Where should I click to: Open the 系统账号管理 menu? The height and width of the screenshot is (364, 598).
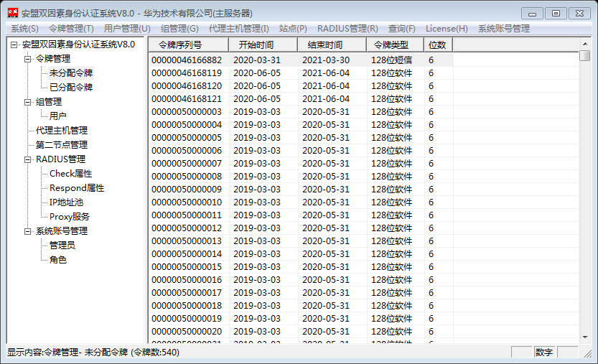pos(504,29)
